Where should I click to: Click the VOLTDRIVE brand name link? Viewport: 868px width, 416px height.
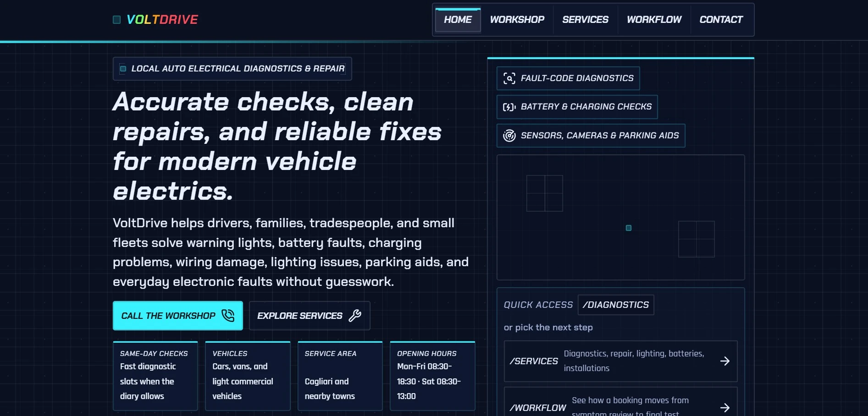162,20
